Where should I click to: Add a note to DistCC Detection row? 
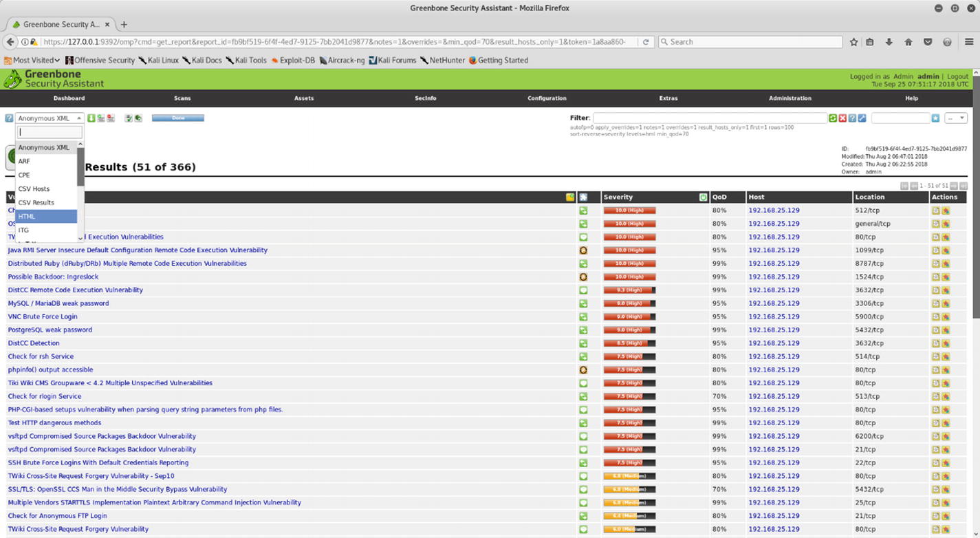936,343
